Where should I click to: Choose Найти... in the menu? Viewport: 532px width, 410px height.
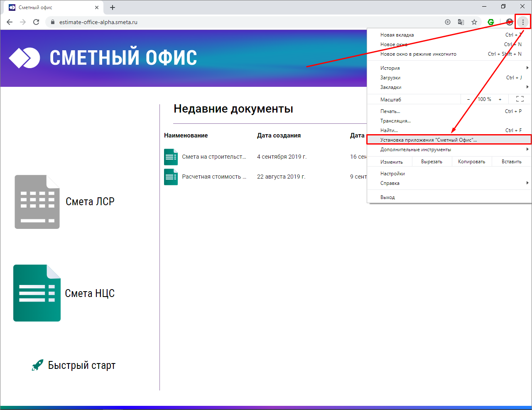(x=449, y=130)
